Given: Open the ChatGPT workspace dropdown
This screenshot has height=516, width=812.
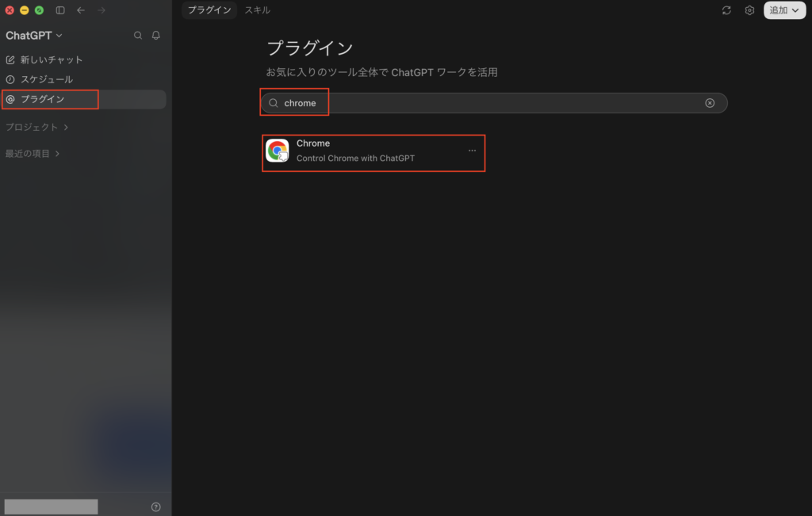Looking at the screenshot, I should click(33, 35).
